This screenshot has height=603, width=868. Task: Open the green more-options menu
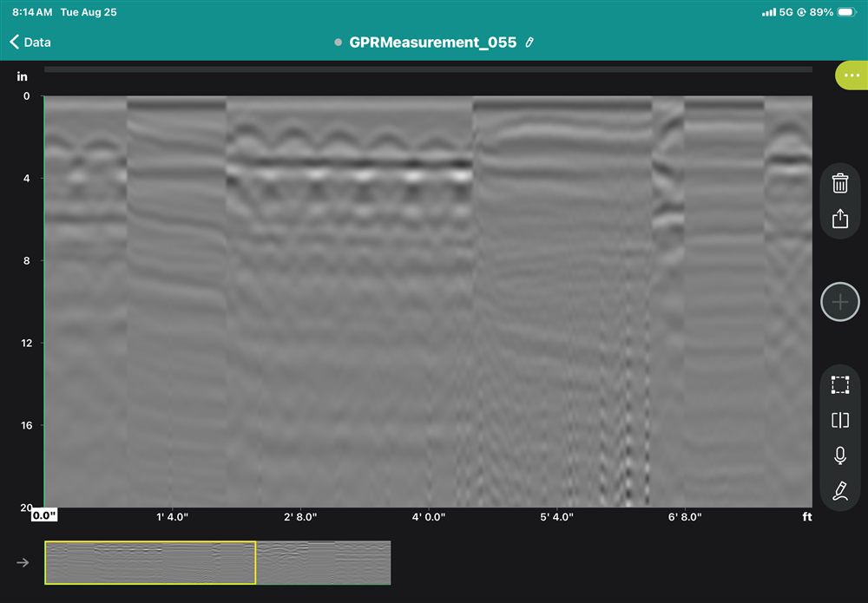[852, 75]
